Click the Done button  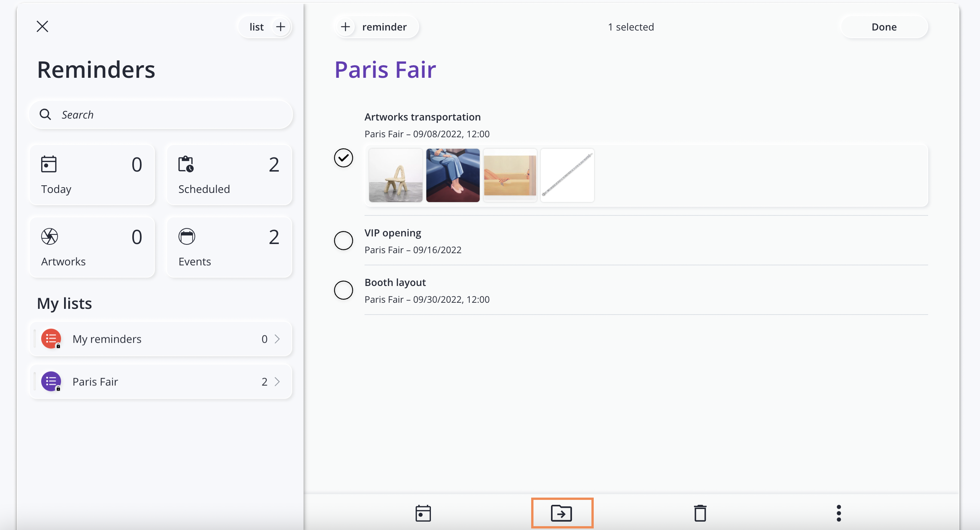884,27
